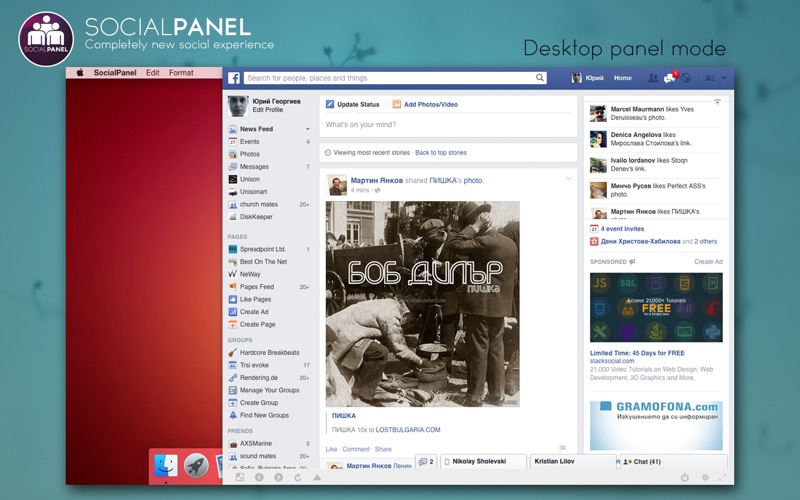Click the panel reload button
Viewport: 800px width, 500px height.
point(297,477)
